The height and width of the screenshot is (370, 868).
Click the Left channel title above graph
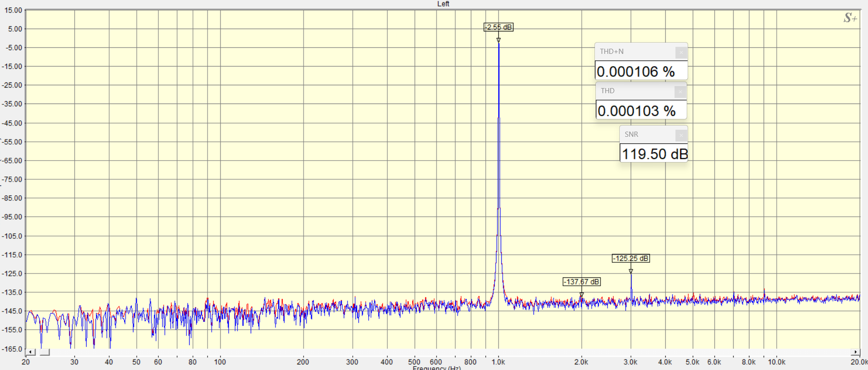click(443, 4)
